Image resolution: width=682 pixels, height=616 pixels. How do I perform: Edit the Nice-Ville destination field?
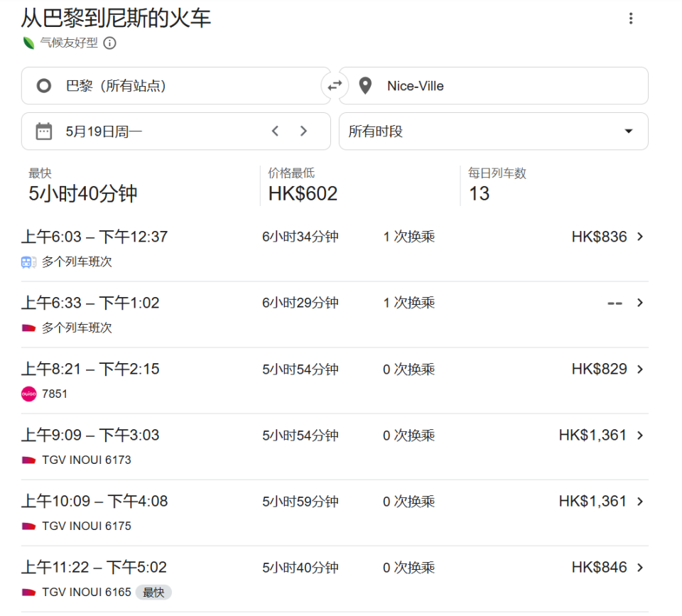tap(493, 86)
